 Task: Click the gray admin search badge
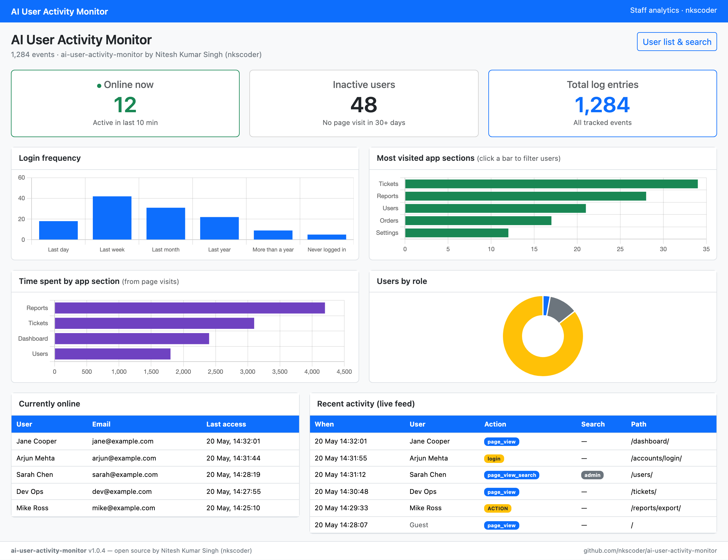click(x=592, y=475)
